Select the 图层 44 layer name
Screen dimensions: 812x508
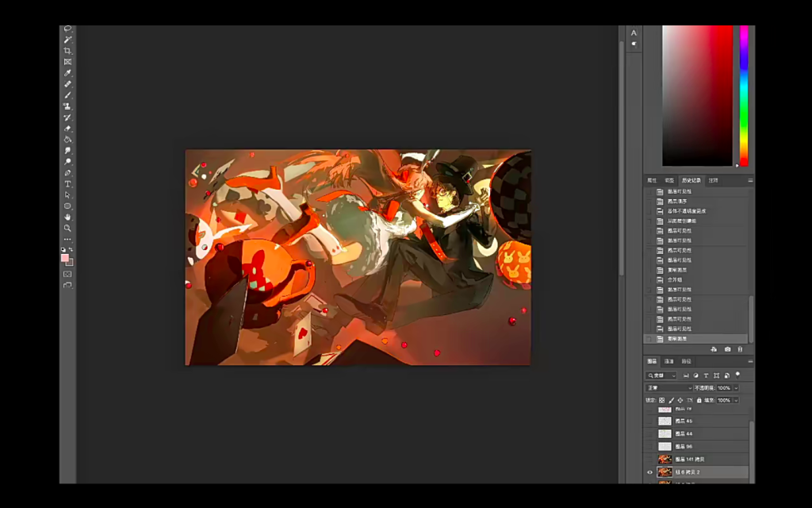[x=684, y=433]
